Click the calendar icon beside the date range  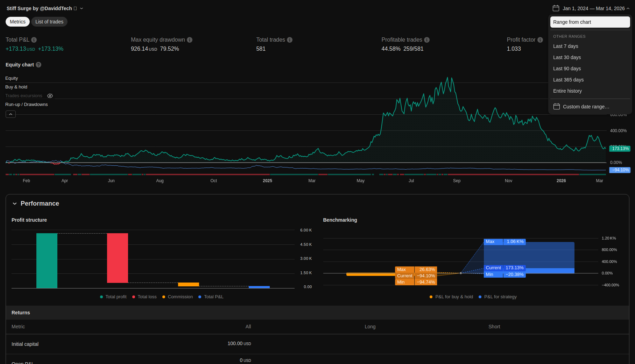tap(556, 8)
